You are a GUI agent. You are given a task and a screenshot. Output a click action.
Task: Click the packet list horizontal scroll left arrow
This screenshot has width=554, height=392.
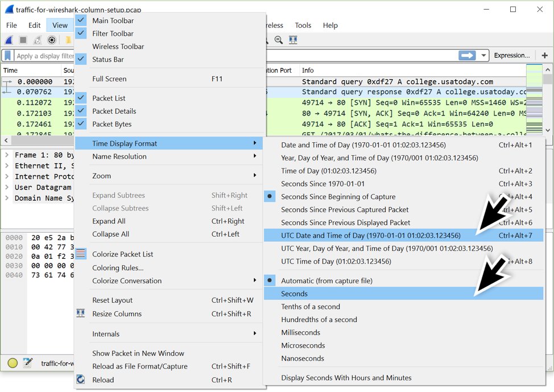[x=6, y=141]
